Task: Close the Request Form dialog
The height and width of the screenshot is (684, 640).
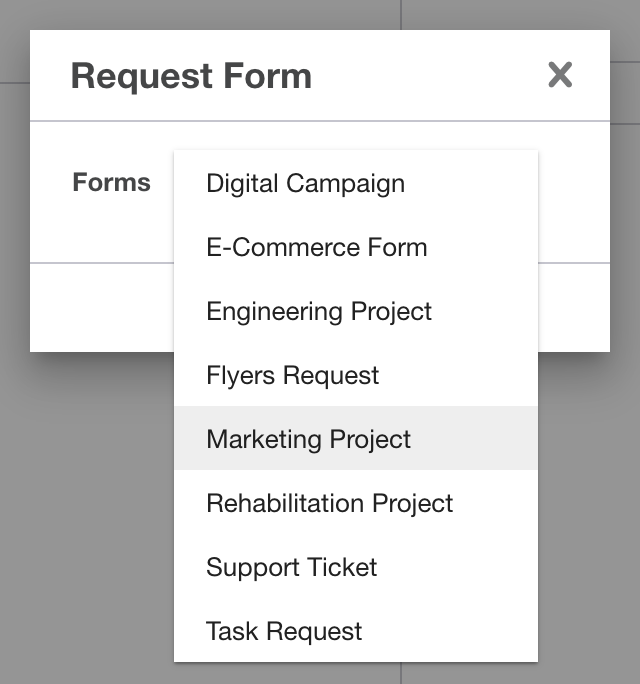Action: click(x=560, y=75)
